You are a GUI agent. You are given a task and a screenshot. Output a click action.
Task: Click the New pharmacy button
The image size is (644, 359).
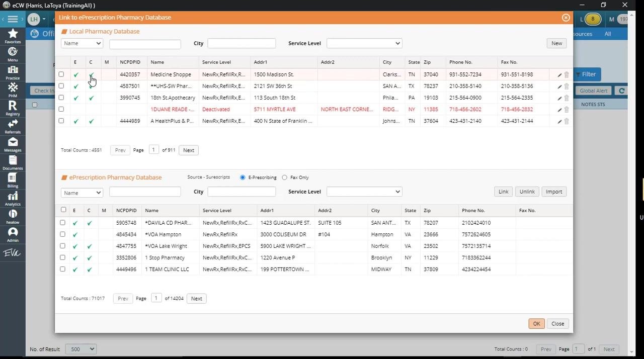[556, 43]
